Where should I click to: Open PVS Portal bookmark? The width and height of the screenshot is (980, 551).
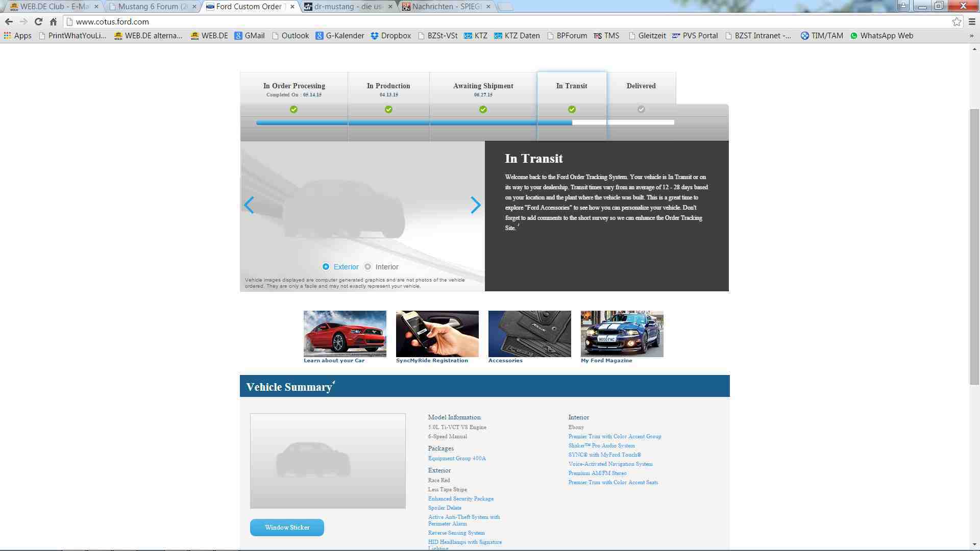[695, 36]
